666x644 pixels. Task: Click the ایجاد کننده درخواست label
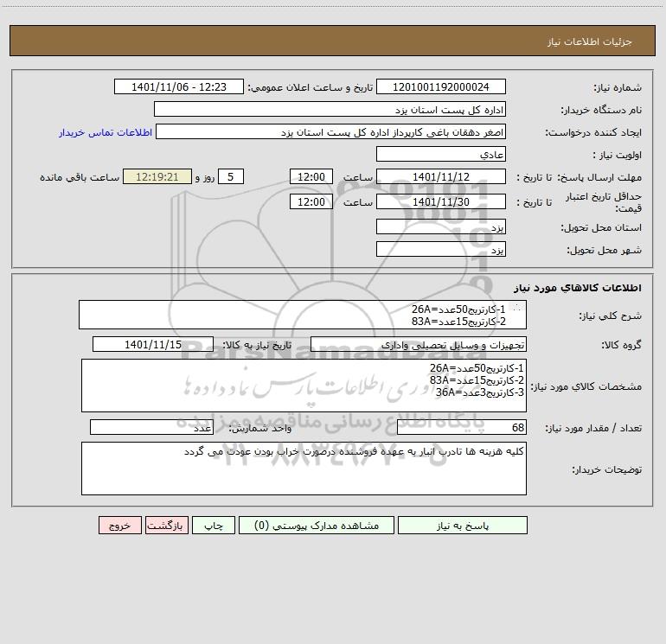point(593,133)
